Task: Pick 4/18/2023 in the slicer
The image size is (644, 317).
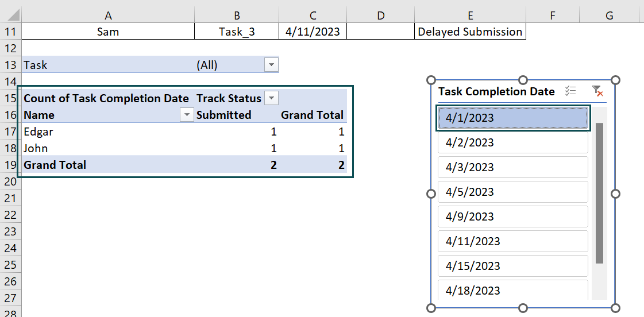Action: coord(513,290)
